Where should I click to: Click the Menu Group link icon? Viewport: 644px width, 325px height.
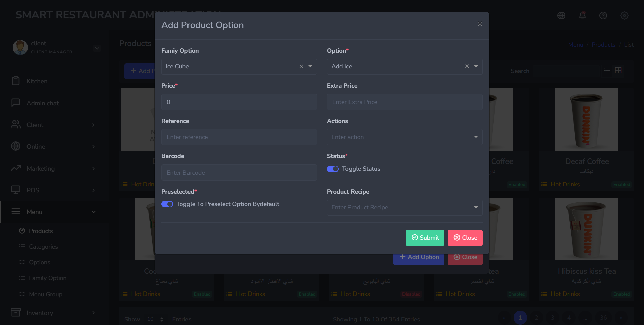(x=22, y=294)
